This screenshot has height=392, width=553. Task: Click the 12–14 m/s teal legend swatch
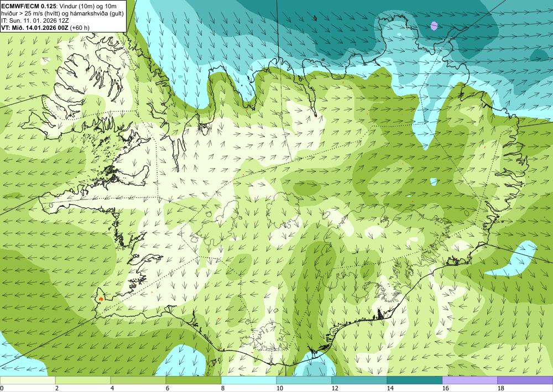click(x=359, y=380)
